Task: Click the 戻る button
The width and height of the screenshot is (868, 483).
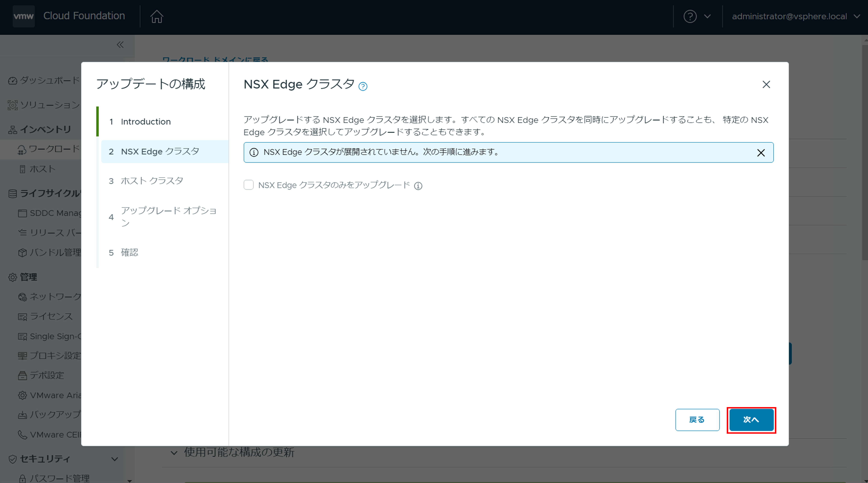Action: click(x=697, y=419)
